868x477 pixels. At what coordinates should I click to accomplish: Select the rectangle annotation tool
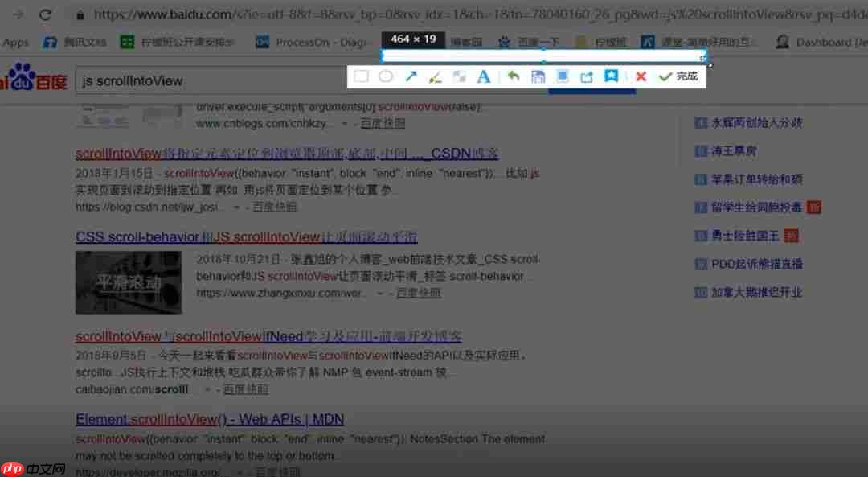(x=361, y=76)
